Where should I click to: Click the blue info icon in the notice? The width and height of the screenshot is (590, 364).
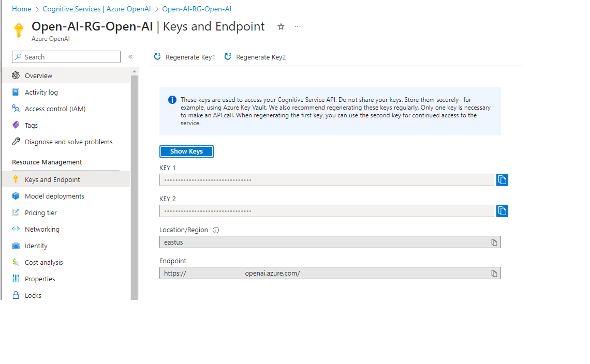coord(172,100)
